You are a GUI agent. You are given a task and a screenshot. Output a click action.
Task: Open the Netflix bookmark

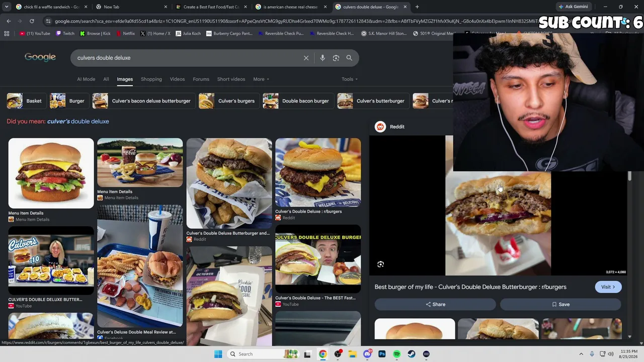click(125, 34)
